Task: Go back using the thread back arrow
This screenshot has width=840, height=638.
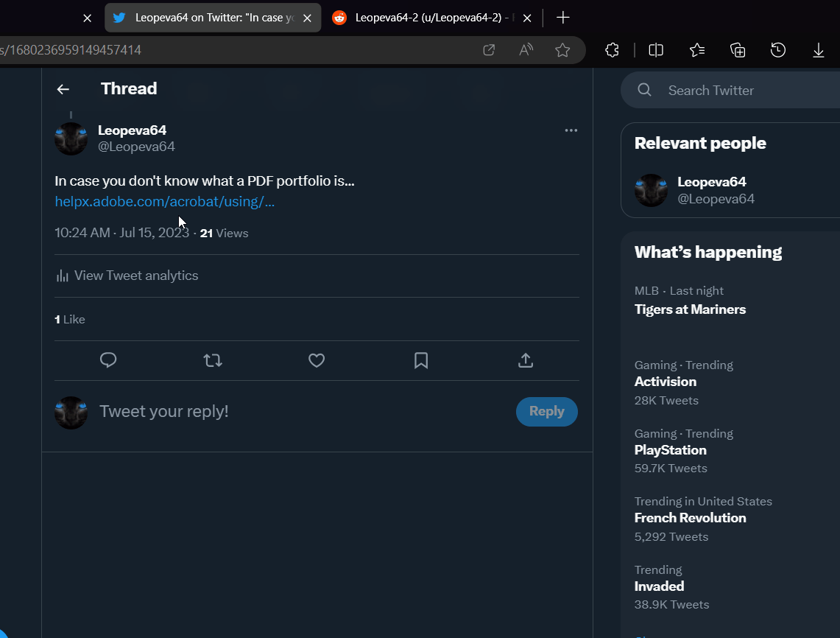Action: click(x=63, y=88)
